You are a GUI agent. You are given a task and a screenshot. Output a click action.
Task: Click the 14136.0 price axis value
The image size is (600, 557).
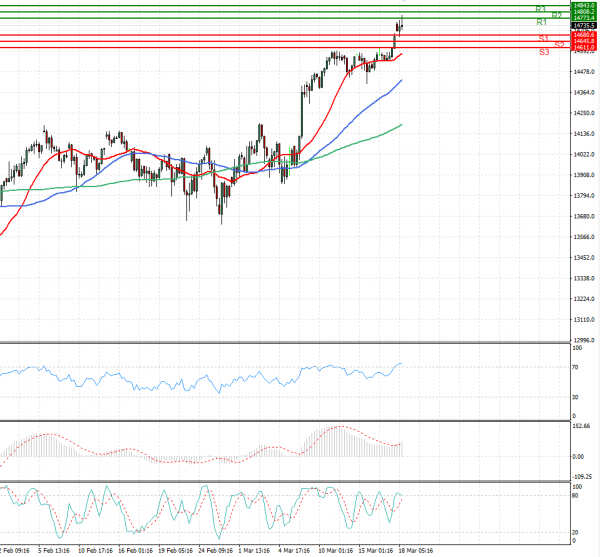[584, 134]
